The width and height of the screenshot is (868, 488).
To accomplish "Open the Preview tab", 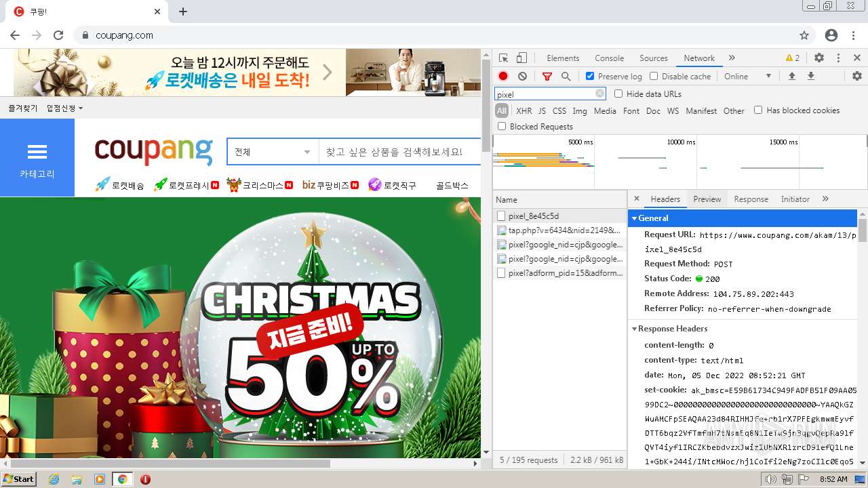I will pos(707,199).
